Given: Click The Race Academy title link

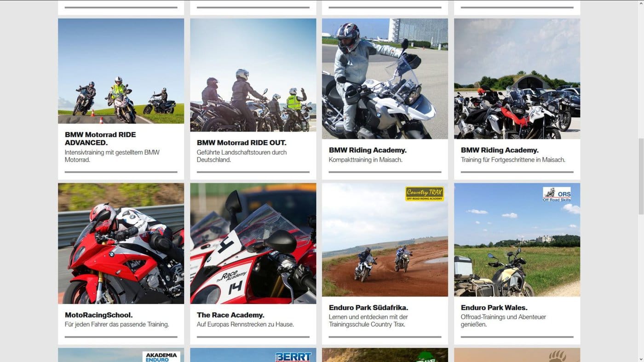Looking at the screenshot, I should point(230,315).
